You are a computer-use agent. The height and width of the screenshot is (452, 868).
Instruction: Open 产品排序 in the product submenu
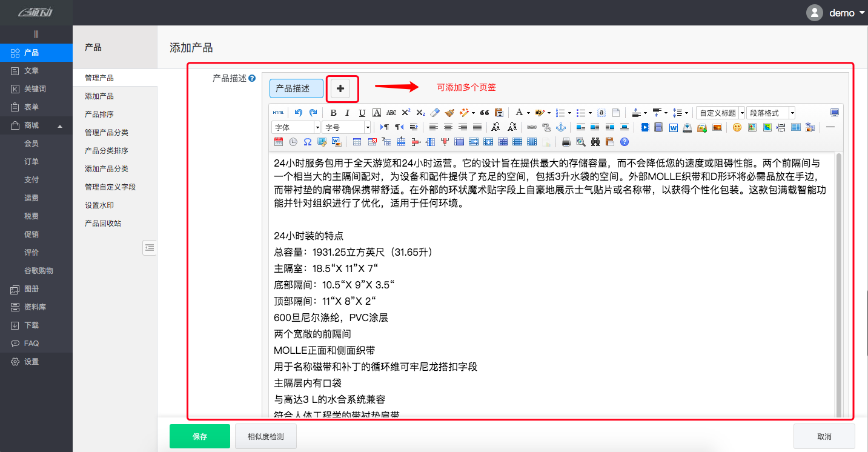pyautogui.click(x=99, y=115)
